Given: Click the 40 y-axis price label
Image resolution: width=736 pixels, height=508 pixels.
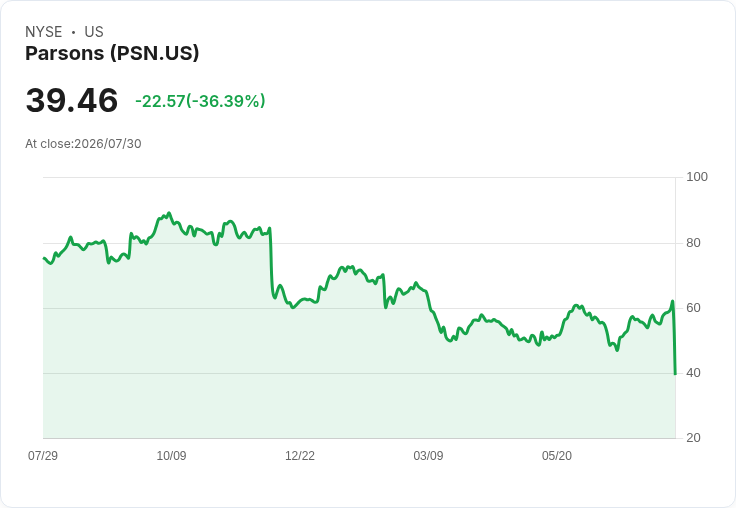Looking at the screenshot, I should pos(693,373).
